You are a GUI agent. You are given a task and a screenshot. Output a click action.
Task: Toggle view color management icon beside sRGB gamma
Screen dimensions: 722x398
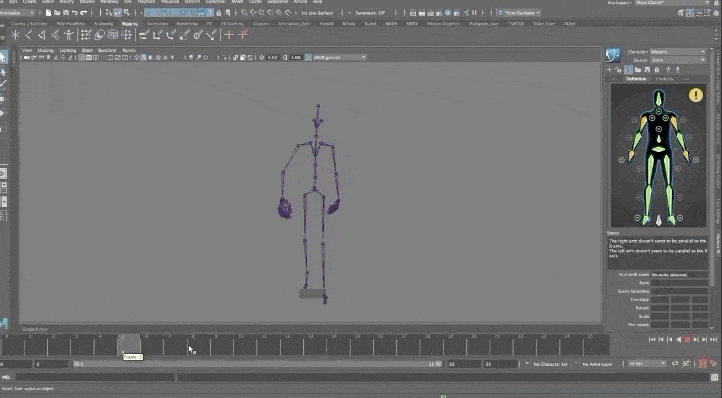point(309,58)
